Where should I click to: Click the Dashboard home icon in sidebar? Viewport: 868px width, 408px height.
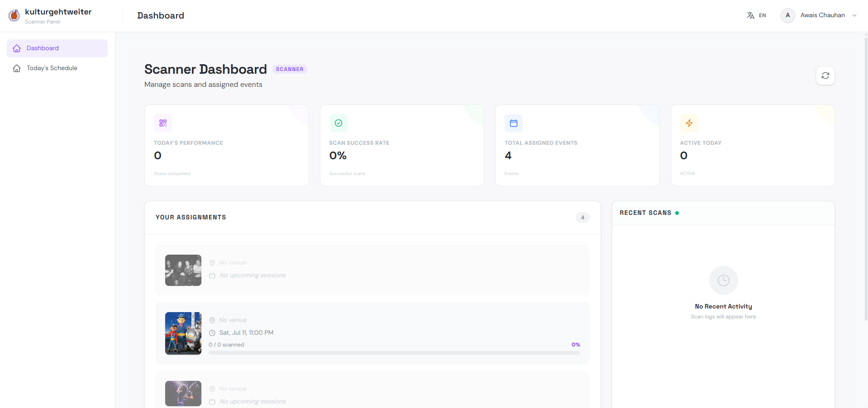pos(17,48)
